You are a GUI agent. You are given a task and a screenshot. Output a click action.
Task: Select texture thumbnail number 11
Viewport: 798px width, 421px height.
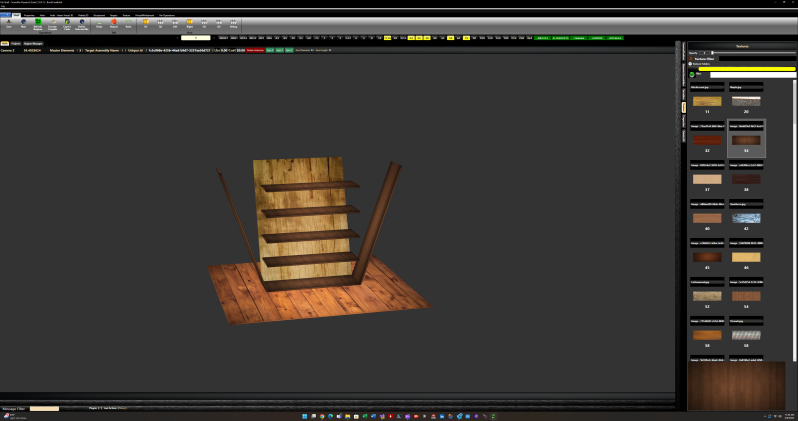[x=706, y=102]
